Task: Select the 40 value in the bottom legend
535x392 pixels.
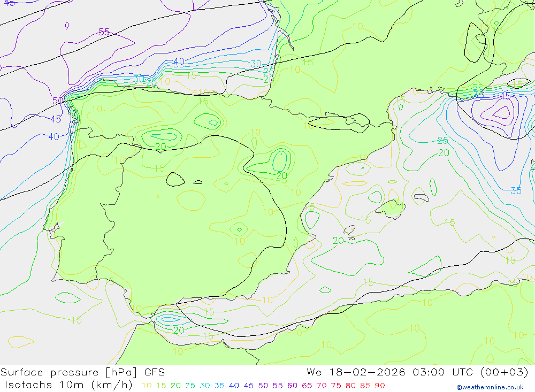Action: point(234,386)
